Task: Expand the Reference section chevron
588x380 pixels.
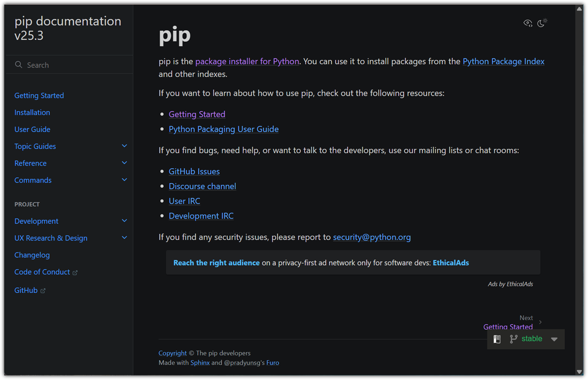Action: point(125,163)
